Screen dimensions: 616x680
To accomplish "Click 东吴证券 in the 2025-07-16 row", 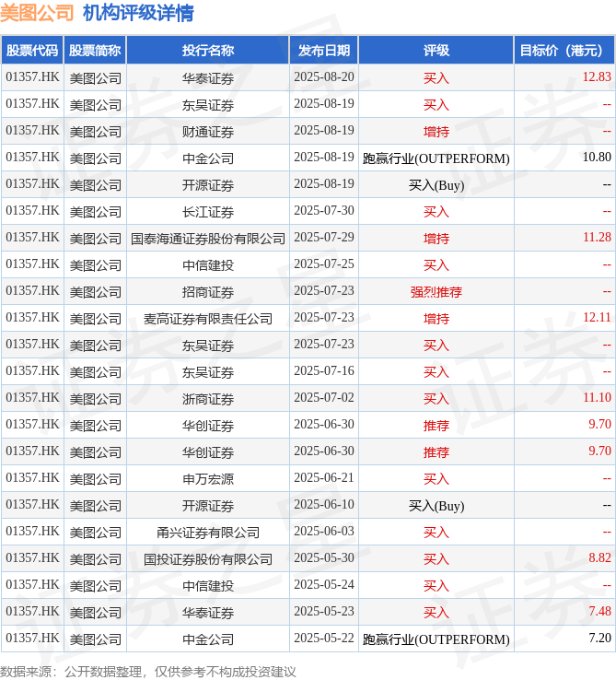I will pyautogui.click(x=208, y=372).
